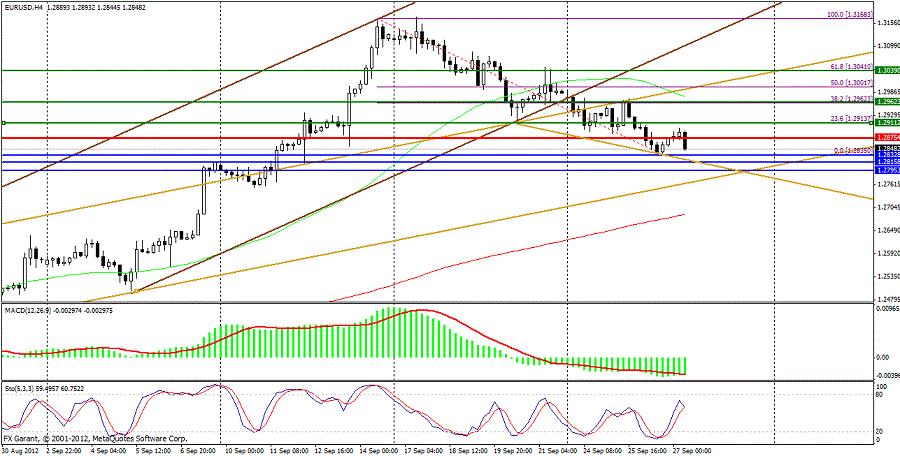900x456 pixels.
Task: Click the 1.26490 price axis value
Action: point(888,230)
